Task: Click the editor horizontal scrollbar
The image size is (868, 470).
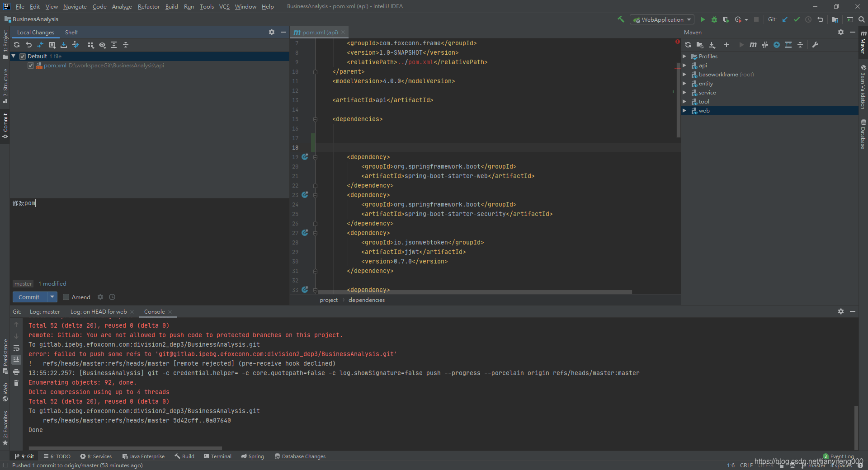Action: tap(475, 292)
